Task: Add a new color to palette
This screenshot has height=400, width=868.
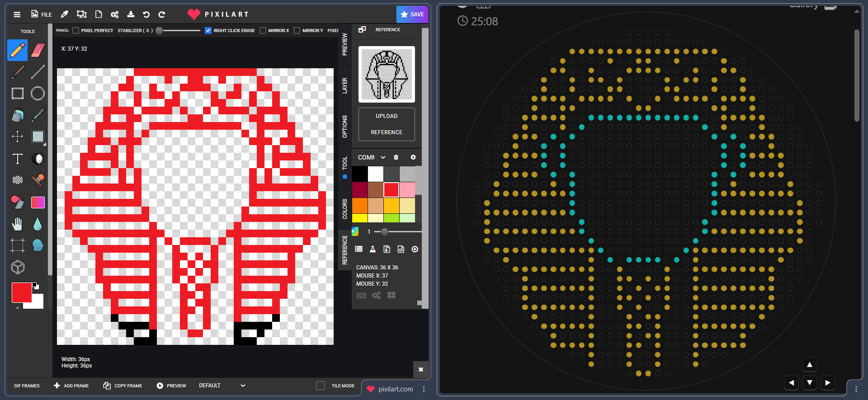Action: [x=413, y=157]
